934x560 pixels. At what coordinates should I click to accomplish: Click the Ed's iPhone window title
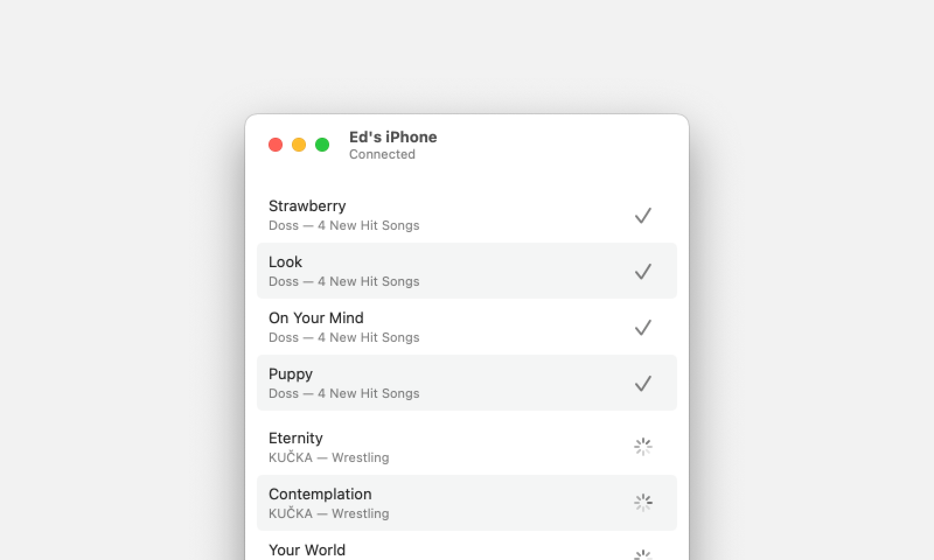[x=393, y=137]
